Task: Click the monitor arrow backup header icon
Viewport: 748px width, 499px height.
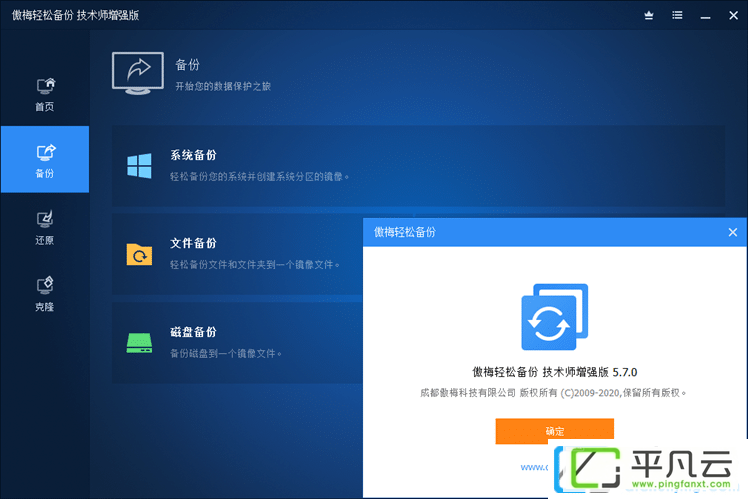Action: (138, 73)
